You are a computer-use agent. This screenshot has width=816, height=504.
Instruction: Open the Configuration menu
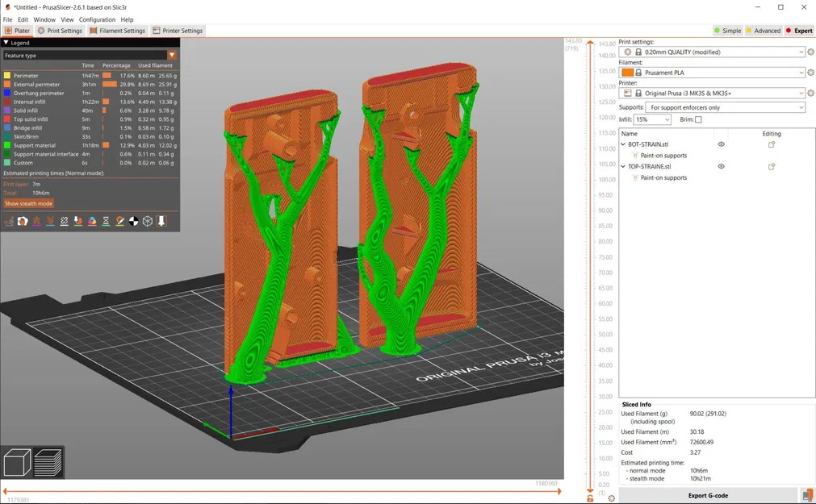click(97, 19)
